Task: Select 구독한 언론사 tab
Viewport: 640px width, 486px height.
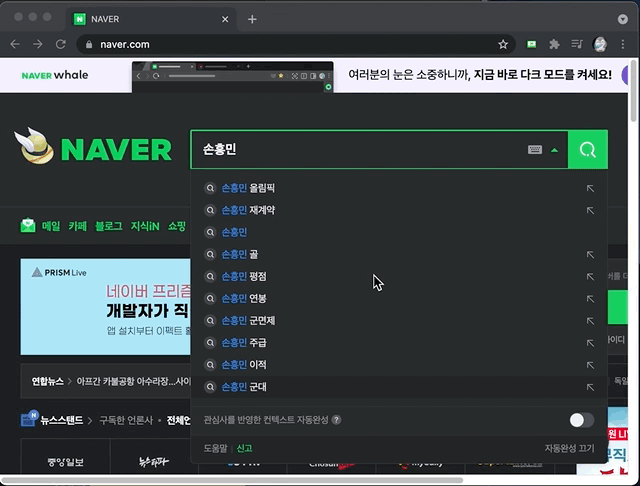Action: click(x=126, y=420)
